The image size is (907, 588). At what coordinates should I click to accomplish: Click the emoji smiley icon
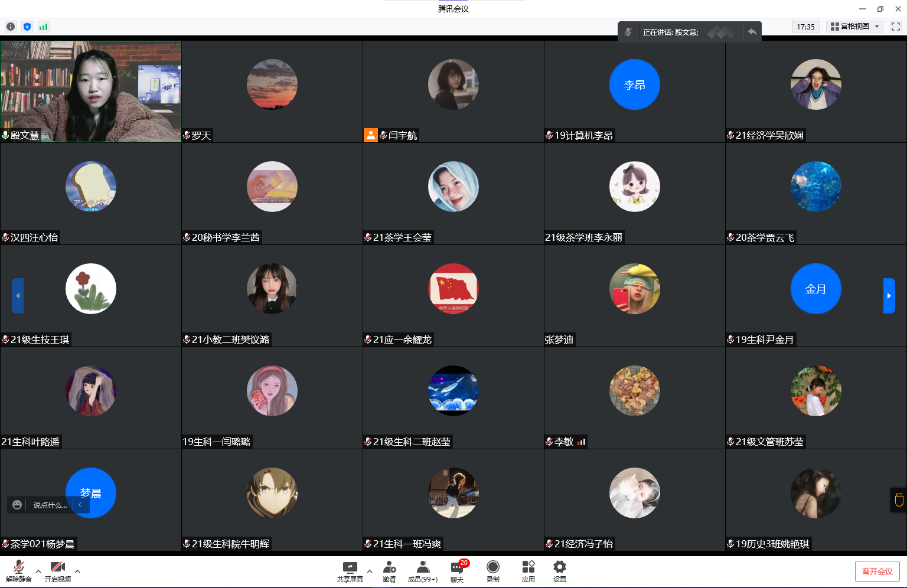[x=17, y=505]
